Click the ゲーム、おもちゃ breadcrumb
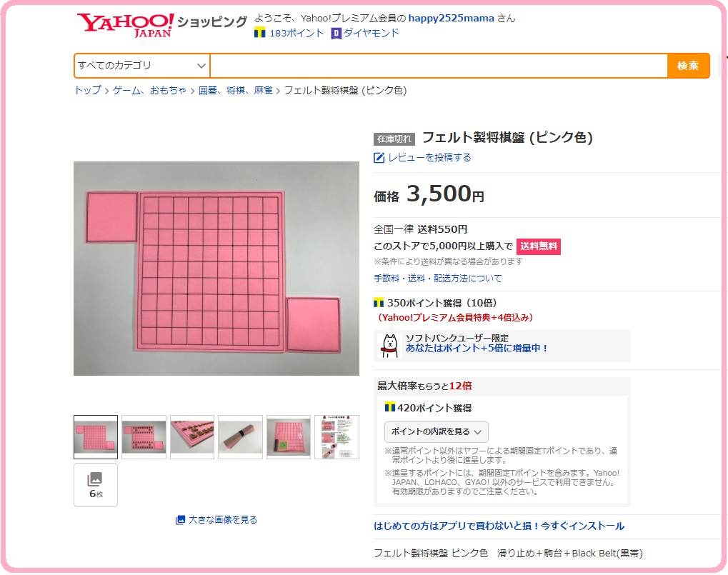Viewport: 728px width, 575px height. [149, 91]
